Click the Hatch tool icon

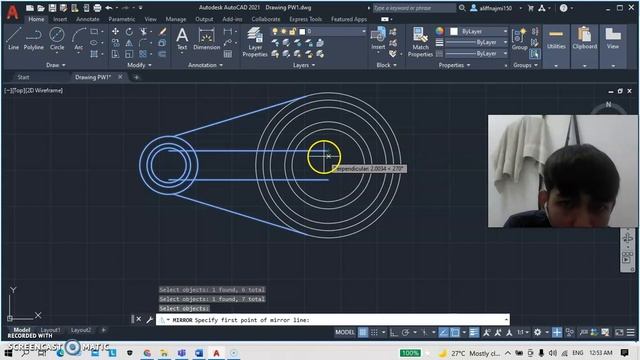[x=94, y=54]
